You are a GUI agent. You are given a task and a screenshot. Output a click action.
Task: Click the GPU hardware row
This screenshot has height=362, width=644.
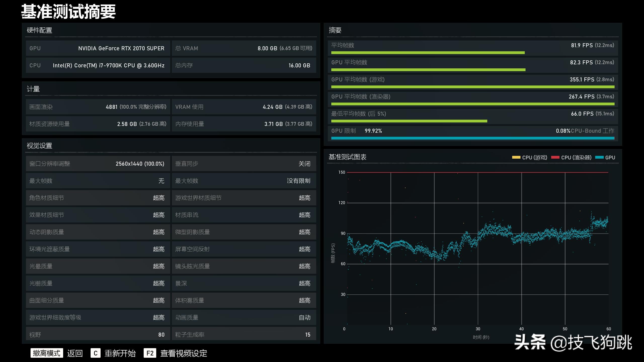click(x=98, y=48)
